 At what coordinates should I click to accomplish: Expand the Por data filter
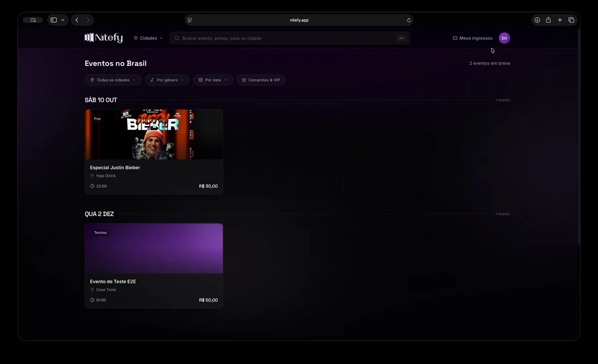(213, 80)
